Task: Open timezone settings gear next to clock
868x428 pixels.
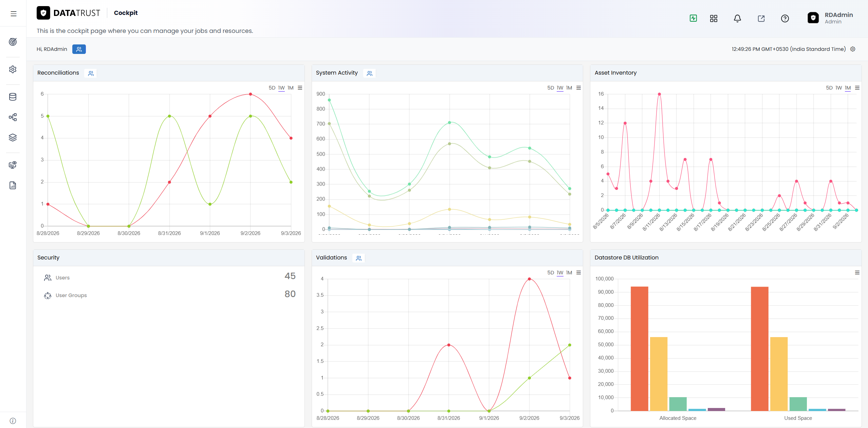Action: pos(853,49)
